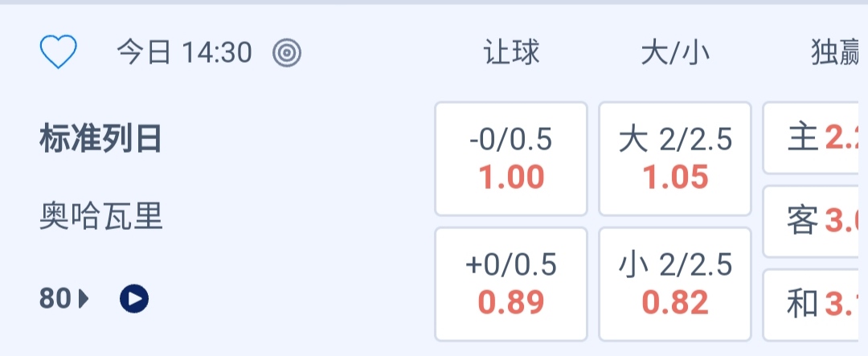Click the small arrow beside 80
Viewport: 868px width, 356px height.
[x=84, y=300]
